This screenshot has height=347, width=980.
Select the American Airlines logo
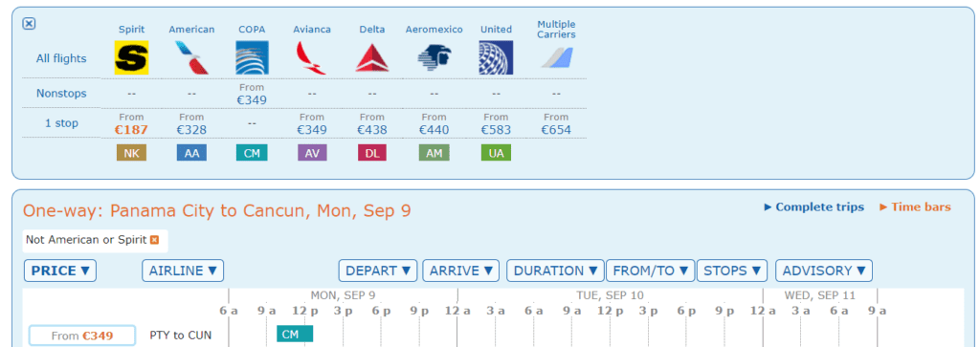[x=191, y=57]
